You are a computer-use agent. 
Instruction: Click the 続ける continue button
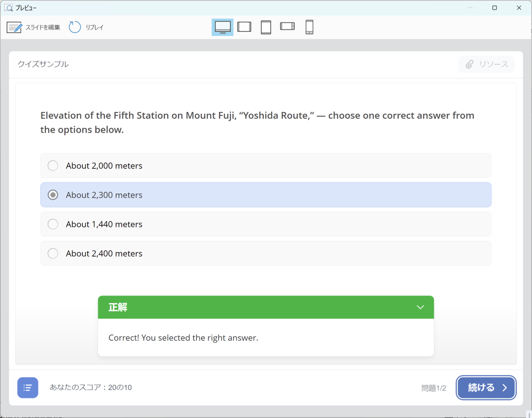486,388
